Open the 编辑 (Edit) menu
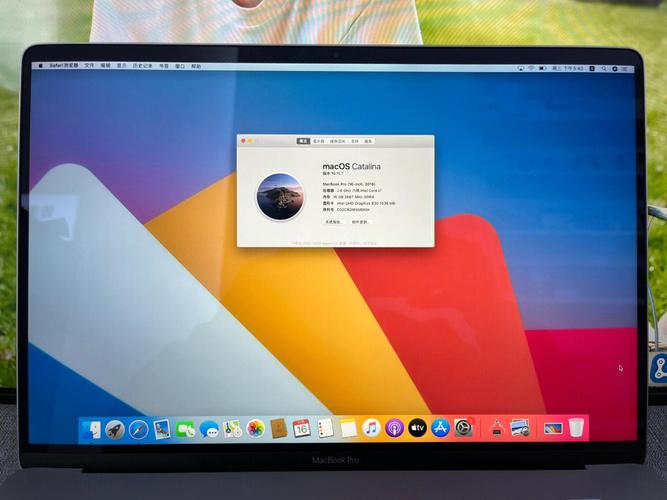Screen dimensions: 667x500 point(105,66)
